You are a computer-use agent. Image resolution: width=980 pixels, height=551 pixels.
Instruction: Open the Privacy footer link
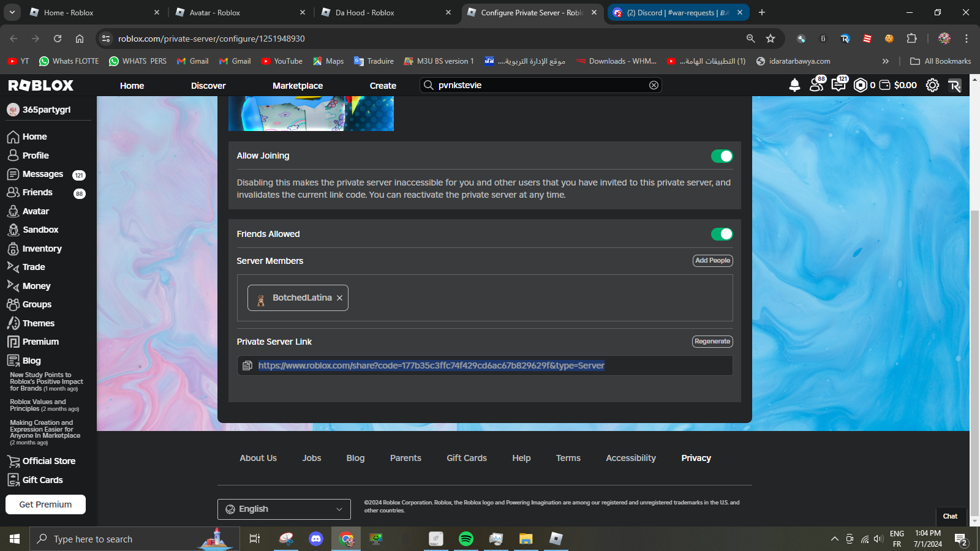[x=696, y=458]
